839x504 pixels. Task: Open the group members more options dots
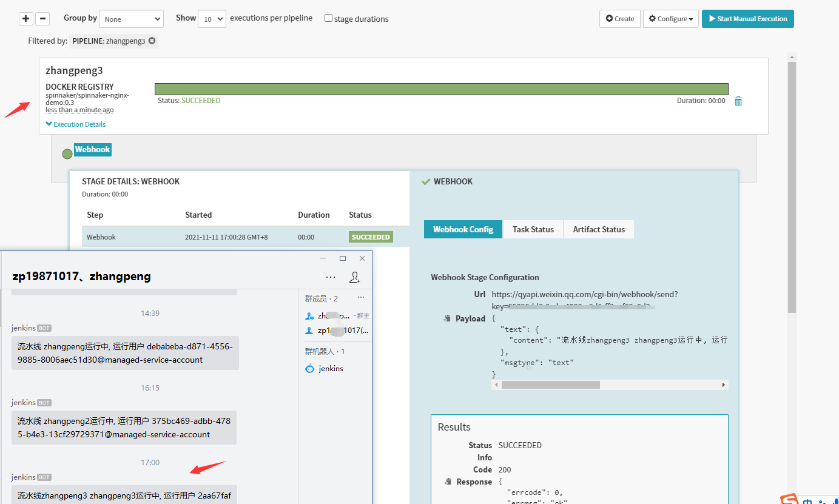(x=361, y=298)
